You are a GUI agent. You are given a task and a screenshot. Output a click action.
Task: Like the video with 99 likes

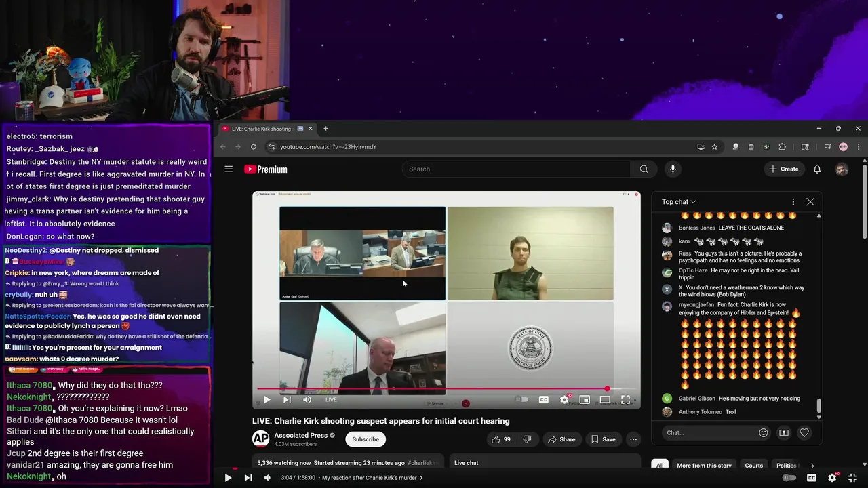(x=501, y=439)
